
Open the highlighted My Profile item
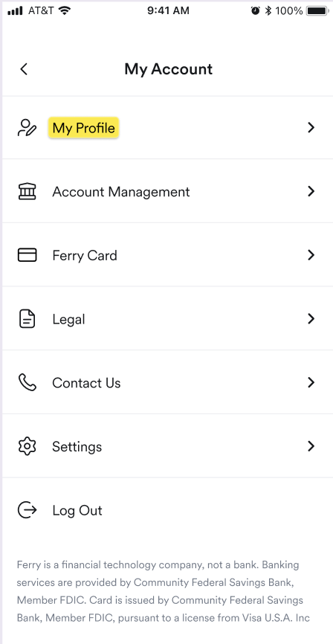(x=84, y=128)
